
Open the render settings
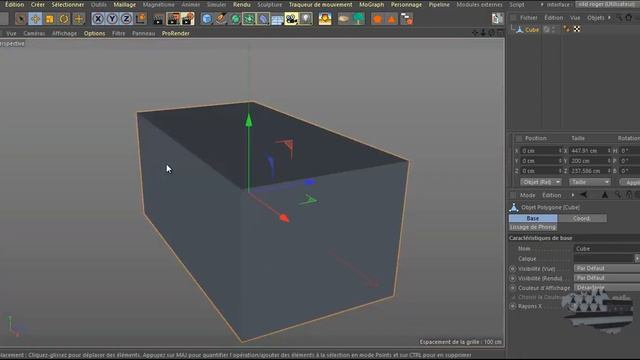[x=188, y=19]
